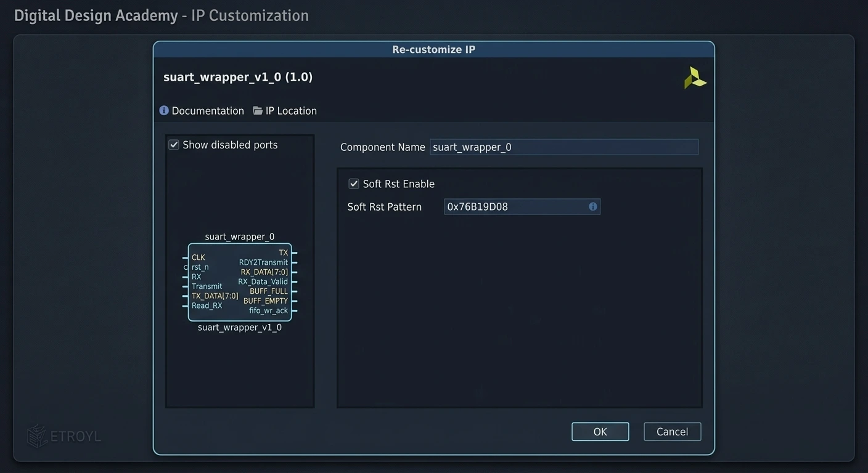
Task: Select the TX output port label
Action: tap(284, 253)
